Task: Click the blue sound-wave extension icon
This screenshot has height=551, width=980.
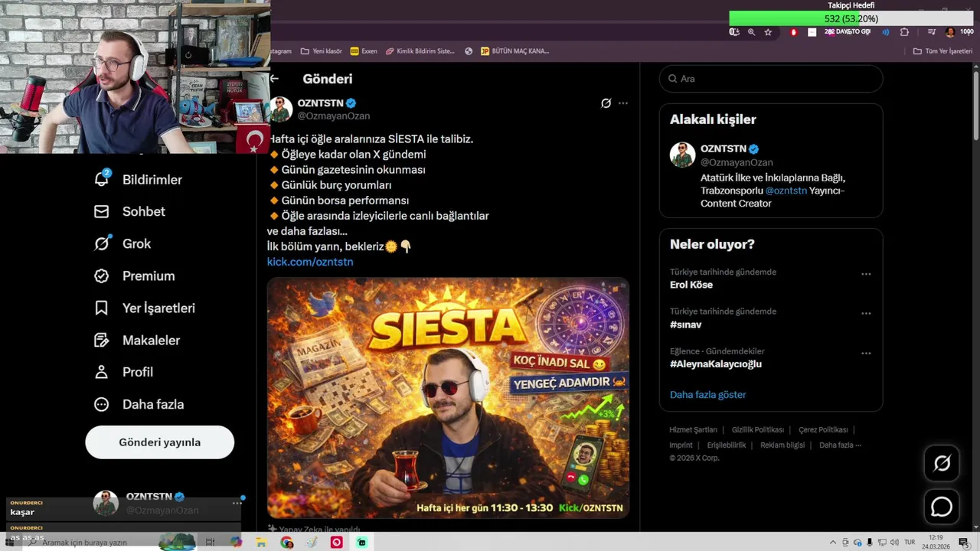Action: (886, 32)
